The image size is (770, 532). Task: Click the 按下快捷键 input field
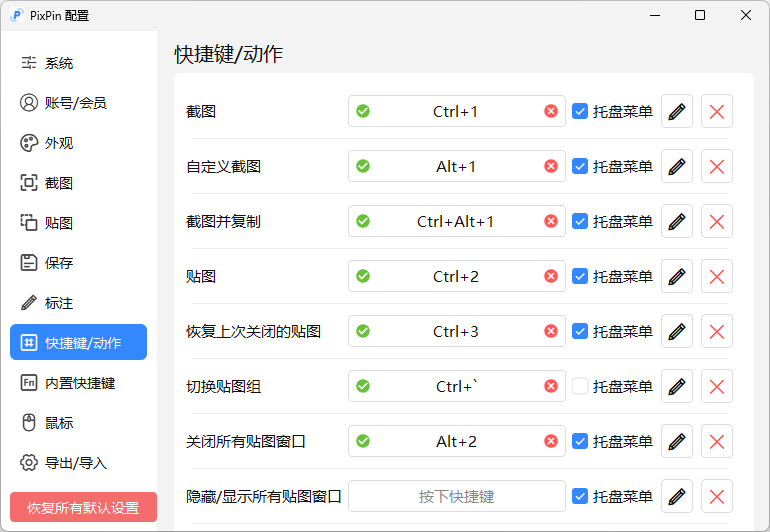point(456,496)
